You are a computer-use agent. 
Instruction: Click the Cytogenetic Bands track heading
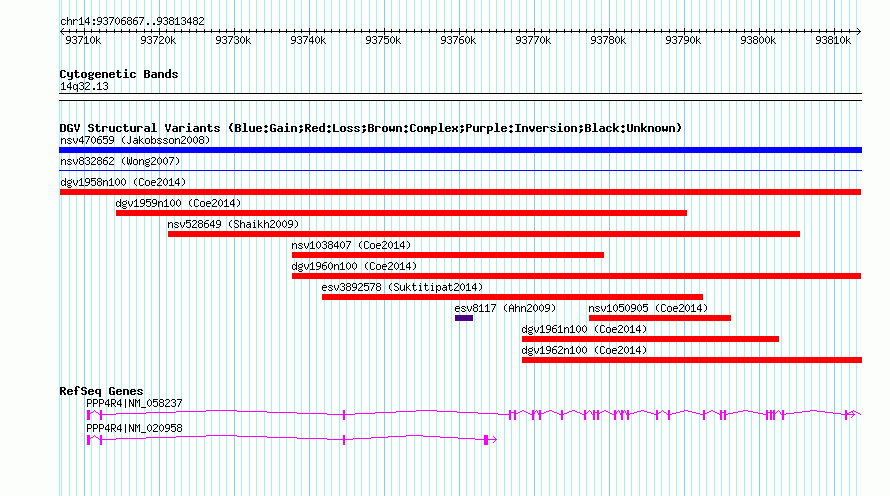click(119, 74)
